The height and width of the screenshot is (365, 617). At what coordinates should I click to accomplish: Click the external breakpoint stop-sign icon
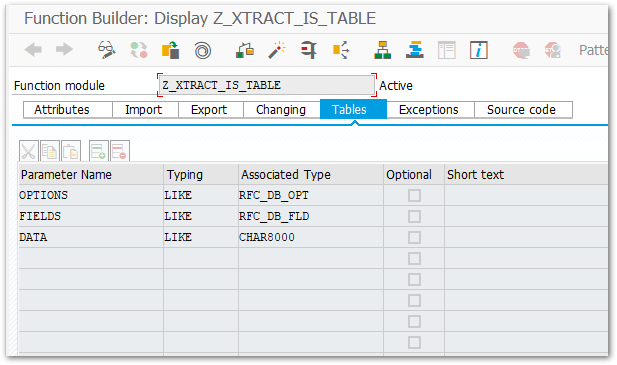click(552, 50)
